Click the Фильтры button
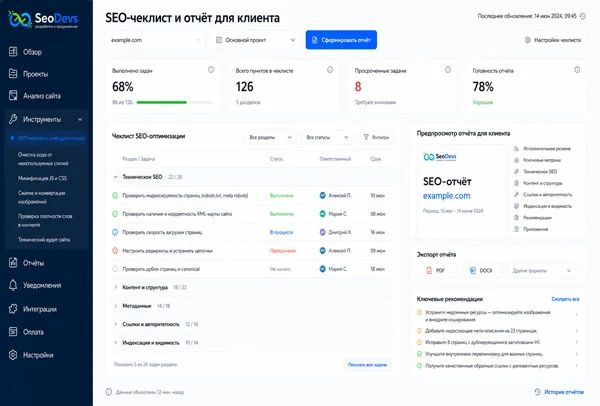The image size is (600, 406). pyautogui.click(x=376, y=137)
